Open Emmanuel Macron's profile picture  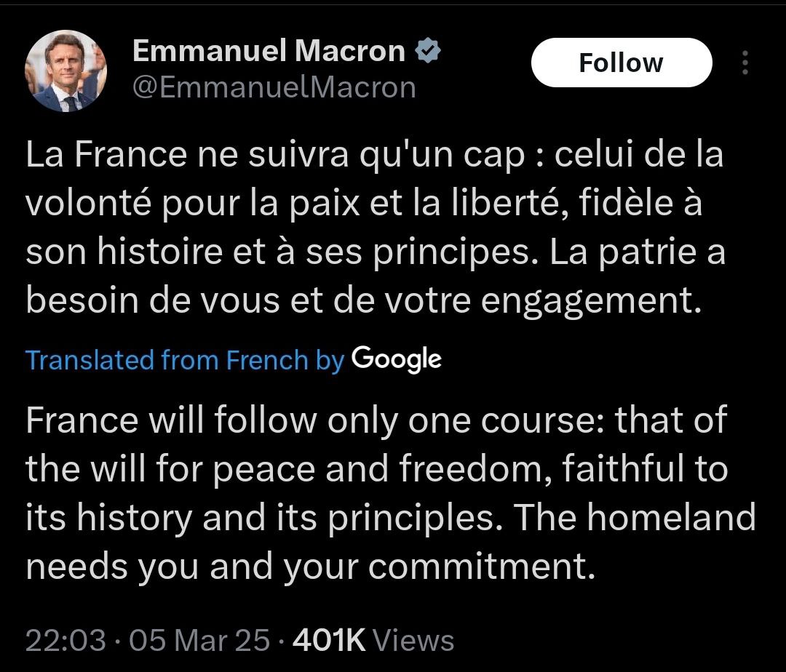pos(65,71)
